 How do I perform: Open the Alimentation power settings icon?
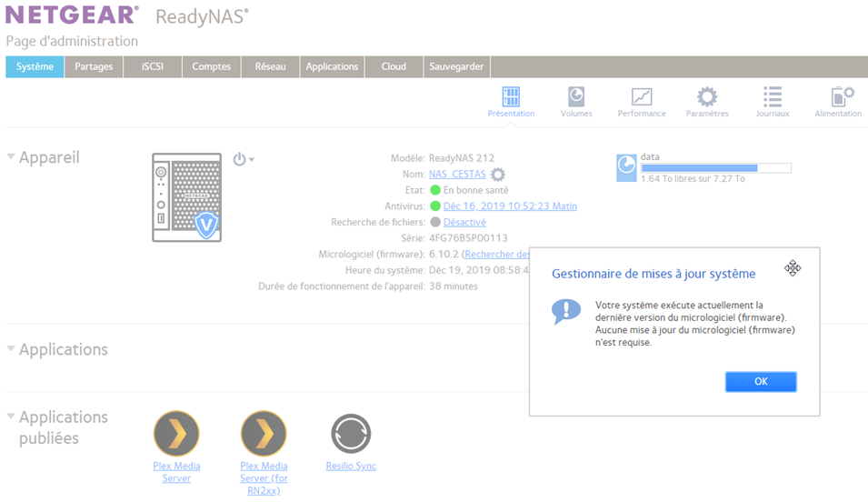click(x=841, y=97)
